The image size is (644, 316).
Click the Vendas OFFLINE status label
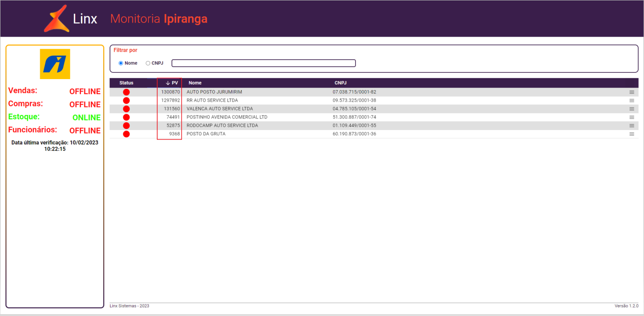[85, 91]
